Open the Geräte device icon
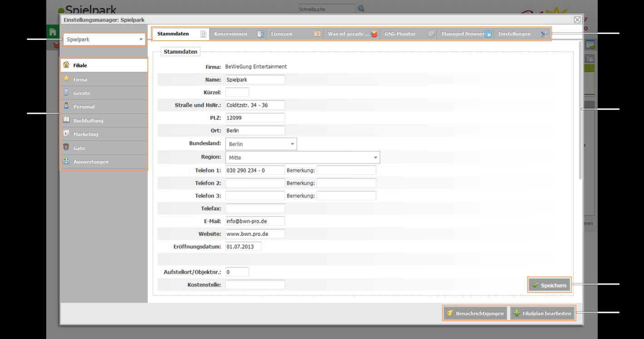The height and width of the screenshot is (339, 644). point(66,93)
